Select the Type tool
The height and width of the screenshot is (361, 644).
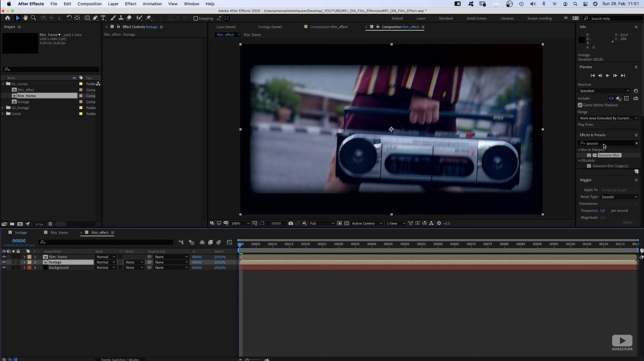pyautogui.click(x=103, y=18)
